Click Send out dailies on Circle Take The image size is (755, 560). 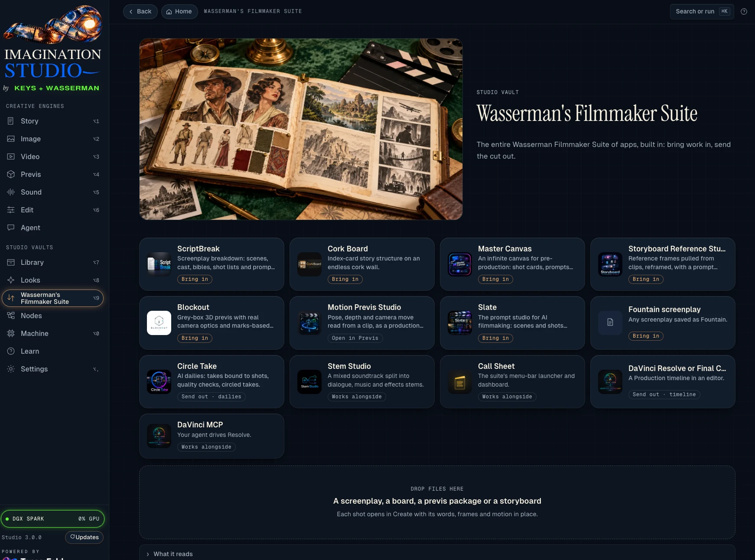coord(211,397)
